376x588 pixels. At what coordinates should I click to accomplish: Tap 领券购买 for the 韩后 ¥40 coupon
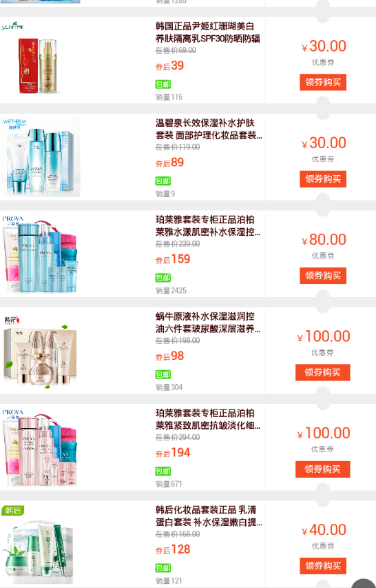[323, 566]
